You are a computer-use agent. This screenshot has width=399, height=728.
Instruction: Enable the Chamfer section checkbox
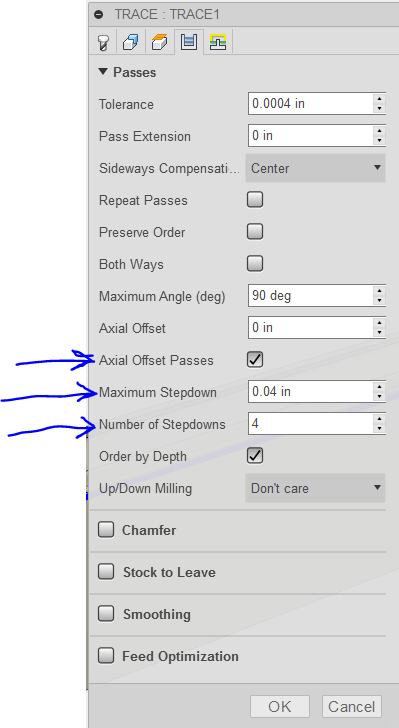[106, 529]
